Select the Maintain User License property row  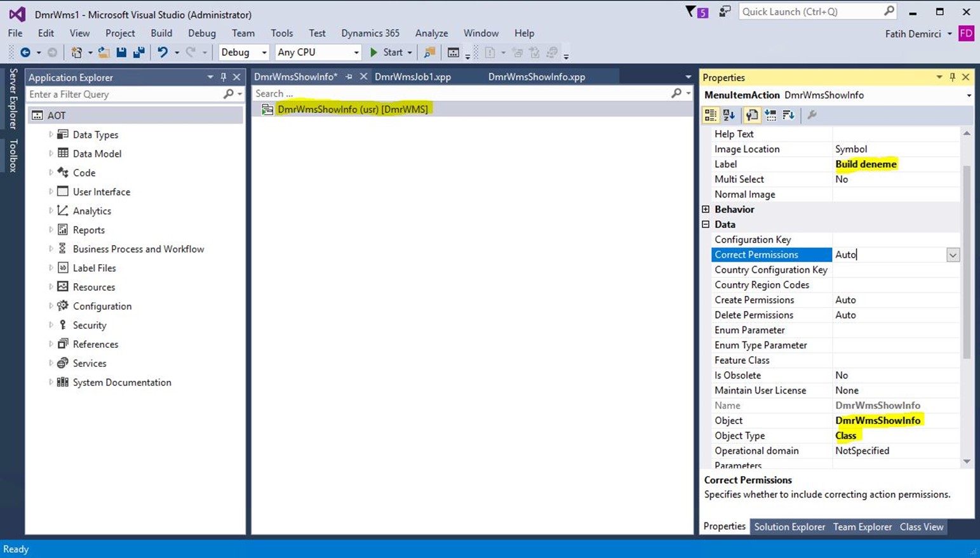point(835,390)
